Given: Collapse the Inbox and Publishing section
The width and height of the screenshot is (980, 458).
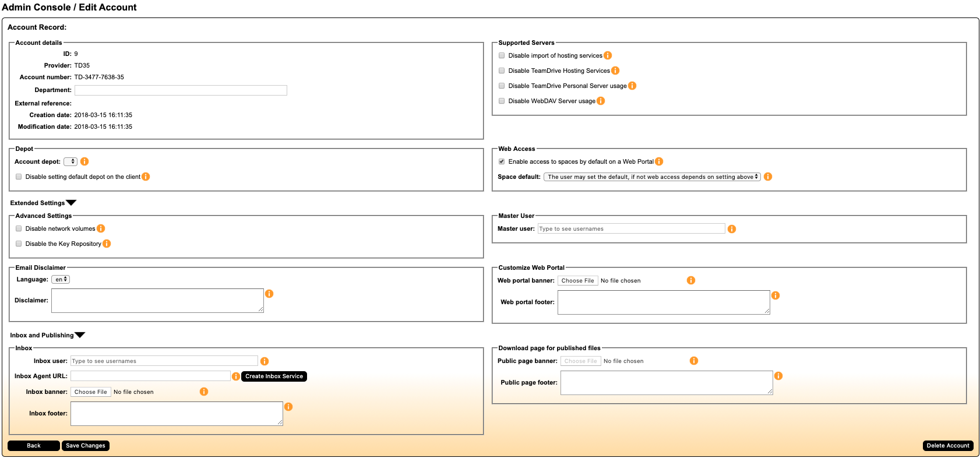Looking at the screenshot, I should (80, 335).
